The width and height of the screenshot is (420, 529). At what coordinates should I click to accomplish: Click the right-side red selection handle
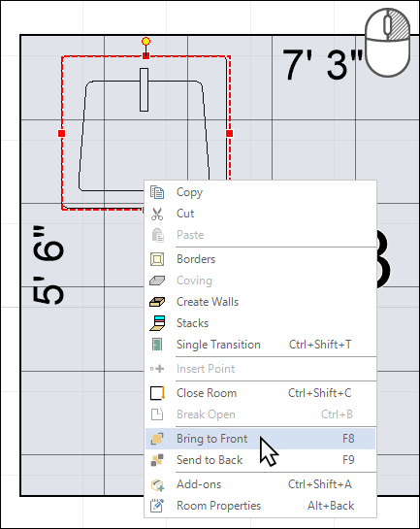point(230,134)
